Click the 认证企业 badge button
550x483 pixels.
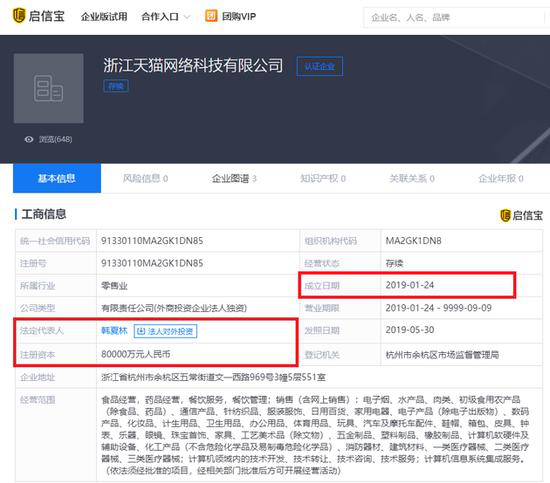click(x=320, y=66)
